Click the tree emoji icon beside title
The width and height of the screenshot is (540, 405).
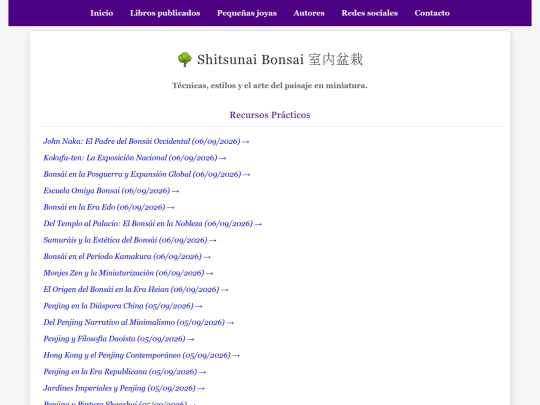(x=185, y=60)
